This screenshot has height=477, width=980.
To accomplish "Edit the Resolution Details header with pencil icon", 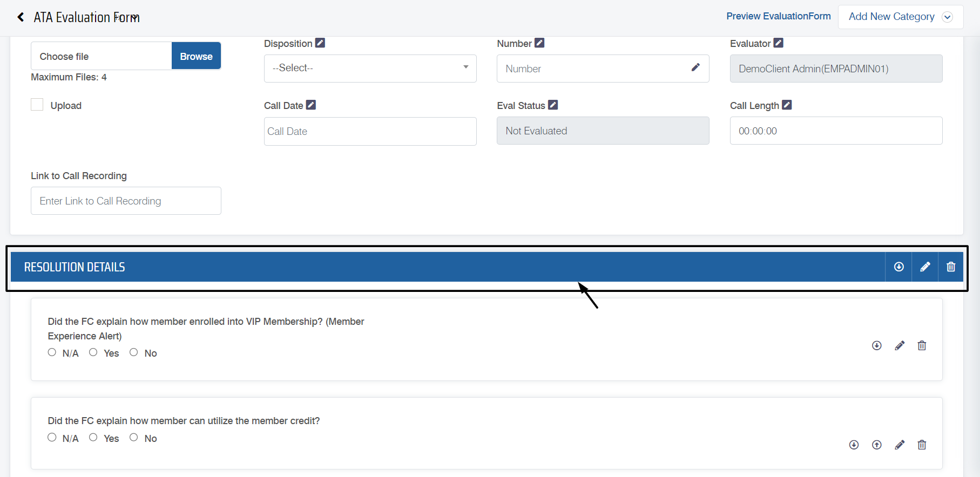I will [925, 267].
